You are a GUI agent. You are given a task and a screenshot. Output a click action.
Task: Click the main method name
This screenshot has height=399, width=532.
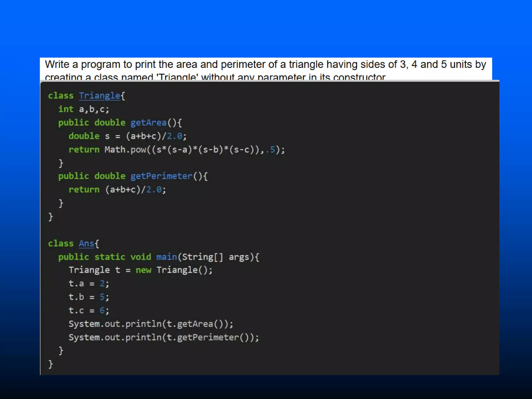pos(166,257)
